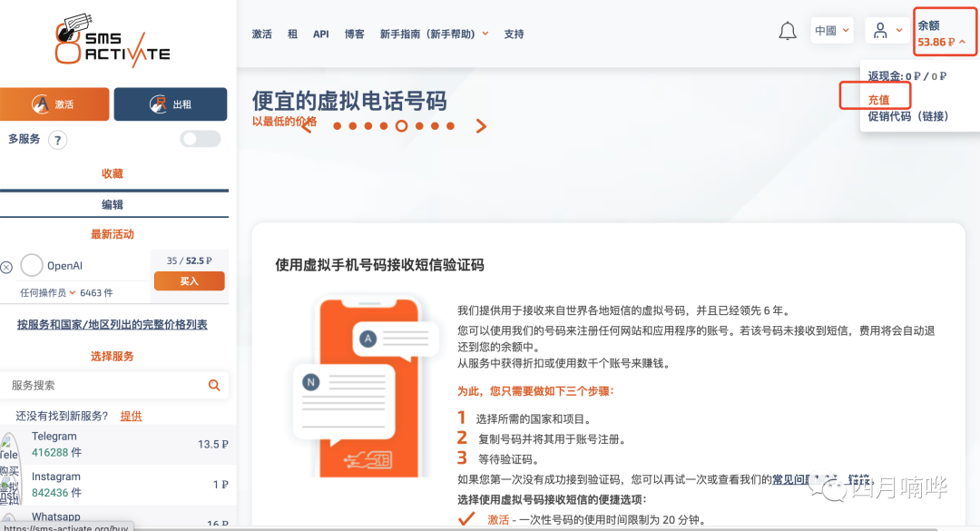The image size is (980, 531).
Task: Open the 任何操作员 operator dropdown
Action: [x=47, y=292]
